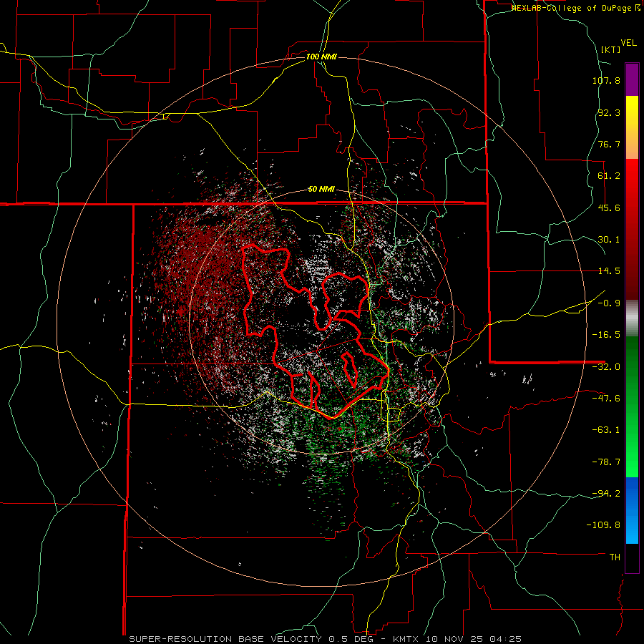
Task: Click the blue segment of the velocity color bar
Action: pyautogui.click(x=632, y=510)
